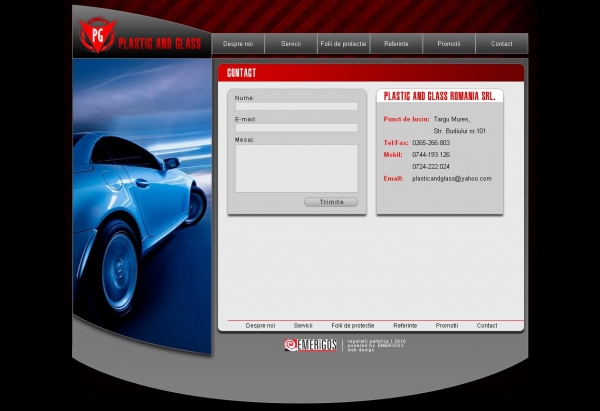Click the Plastic and Glass Romania SRL heading
The image size is (600, 411).
[440, 96]
